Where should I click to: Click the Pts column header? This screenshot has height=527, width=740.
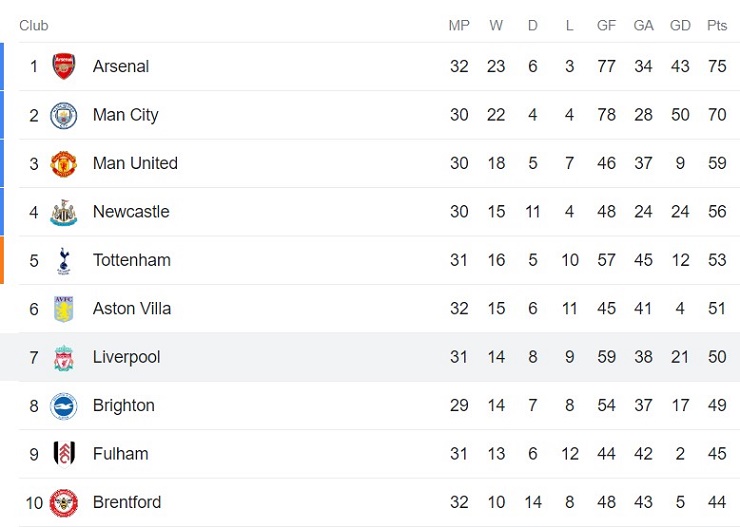tap(717, 25)
